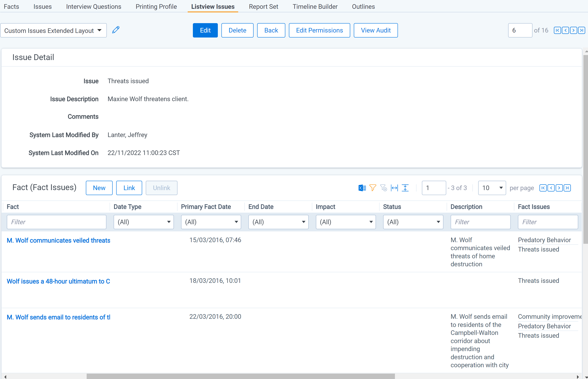Open M. Wolf communicates veiled threats fact
This screenshot has height=379, width=588.
coord(58,240)
